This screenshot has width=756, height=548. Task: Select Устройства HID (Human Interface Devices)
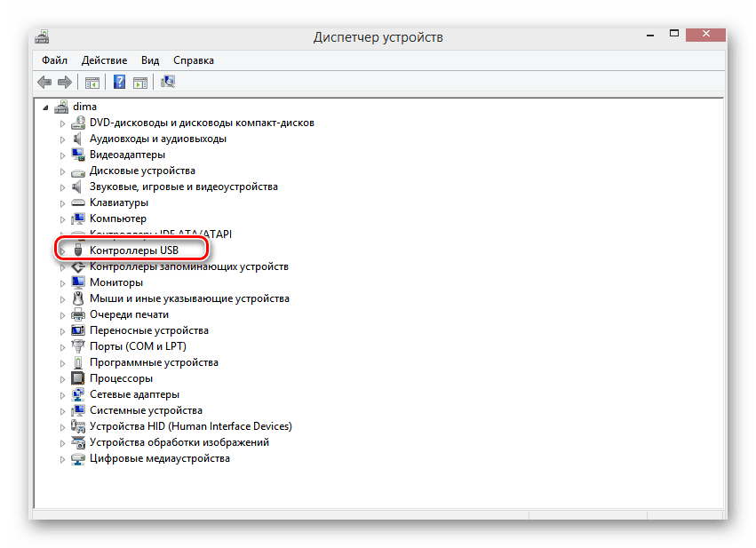(x=190, y=426)
